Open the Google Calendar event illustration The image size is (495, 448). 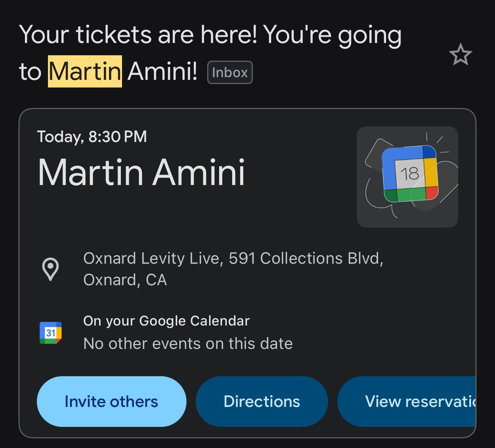(x=407, y=177)
